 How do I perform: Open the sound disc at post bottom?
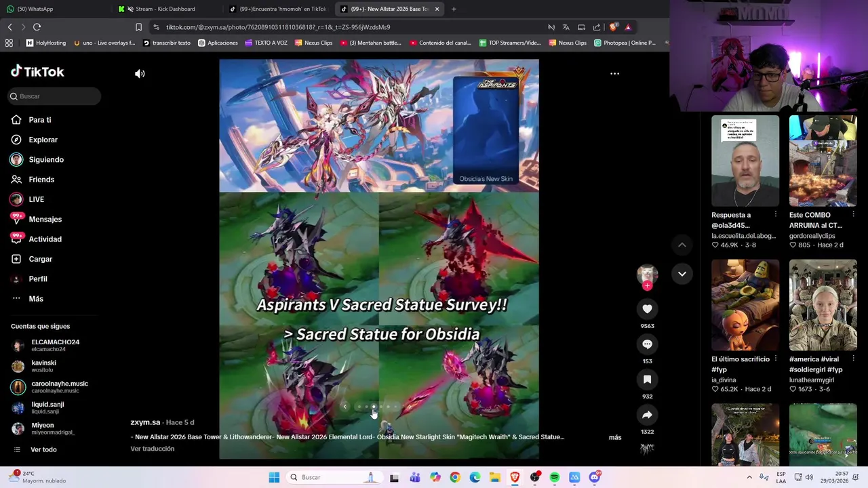pos(647,448)
